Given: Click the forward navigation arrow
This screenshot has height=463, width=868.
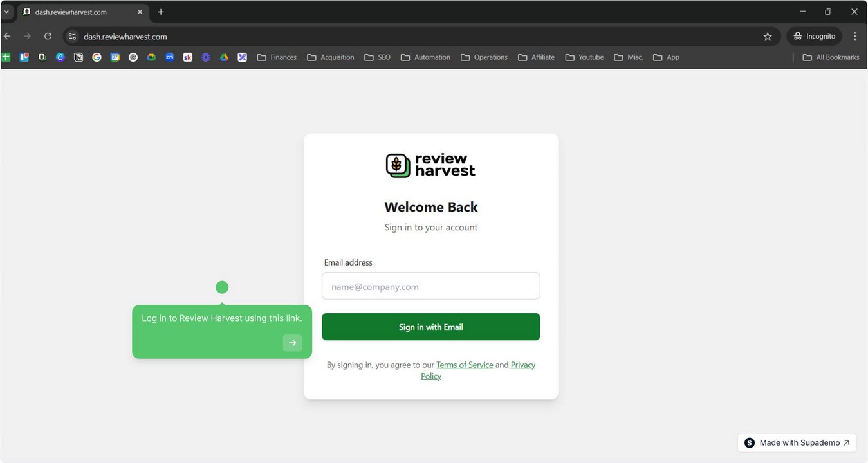Looking at the screenshot, I should (27, 37).
